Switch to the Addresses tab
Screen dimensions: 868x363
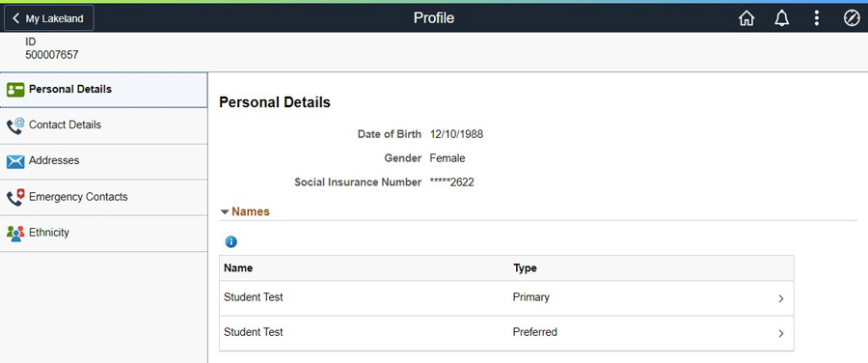point(103,162)
